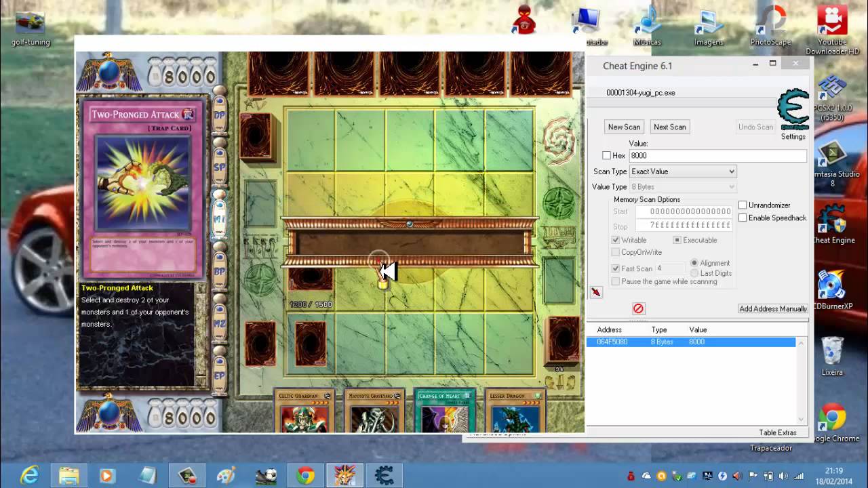Screen dimensions: 868x488
Task: Open Youtube Downloader HD desktop shortcut
Action: [832, 30]
